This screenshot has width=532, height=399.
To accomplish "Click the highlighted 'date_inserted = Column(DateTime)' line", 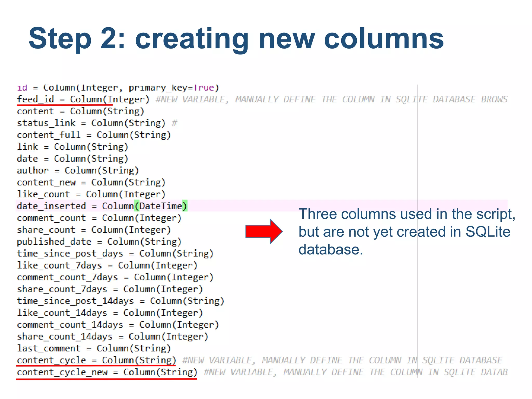I will [102, 206].
